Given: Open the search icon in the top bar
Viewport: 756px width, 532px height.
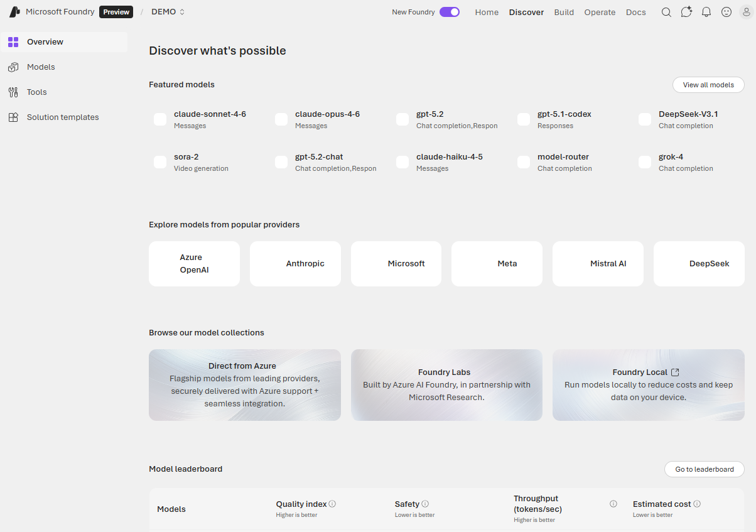Looking at the screenshot, I should [666, 12].
